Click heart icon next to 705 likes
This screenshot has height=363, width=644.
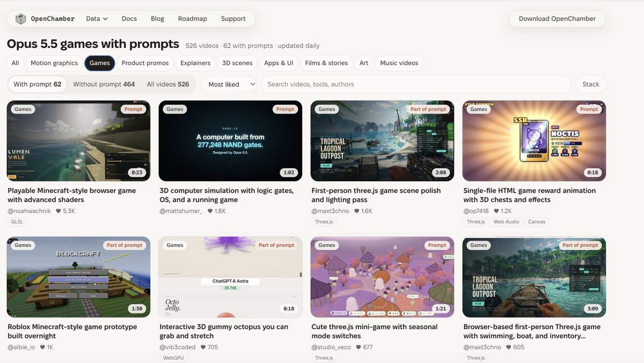[203, 347]
